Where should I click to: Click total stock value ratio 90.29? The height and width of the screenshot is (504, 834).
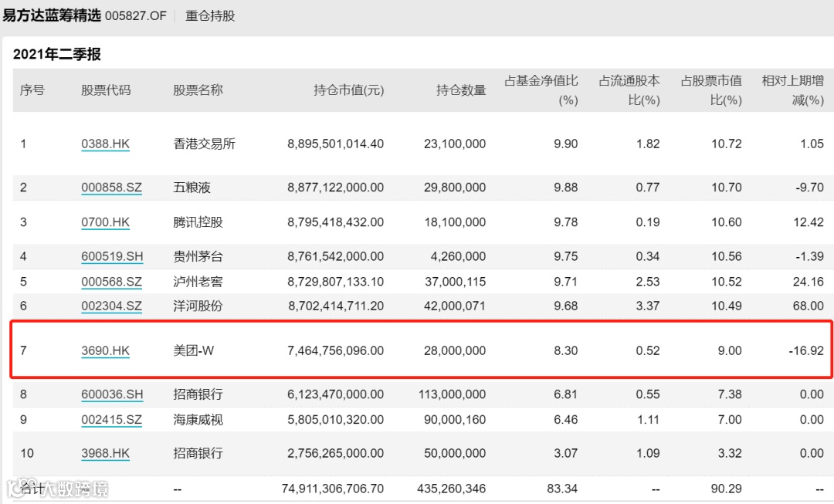click(x=727, y=488)
